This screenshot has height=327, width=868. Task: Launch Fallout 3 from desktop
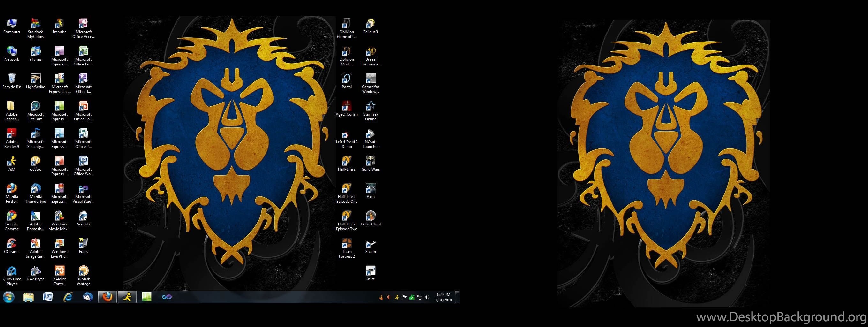tap(370, 26)
